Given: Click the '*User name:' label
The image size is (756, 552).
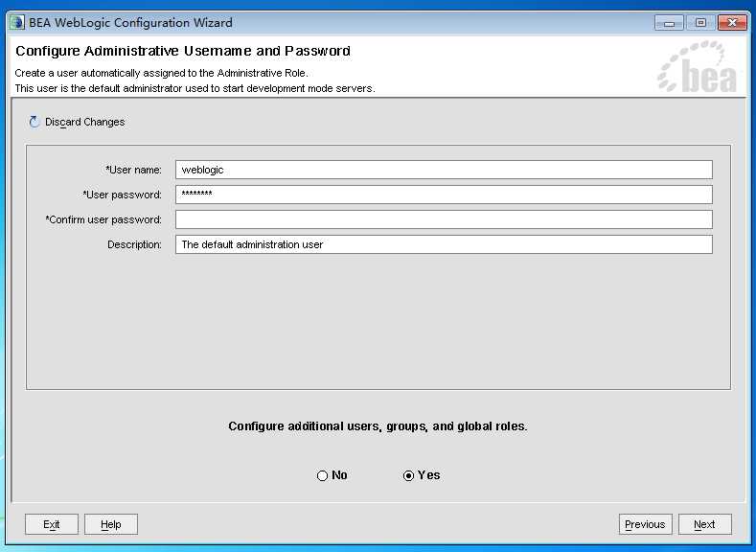Looking at the screenshot, I should point(133,170).
